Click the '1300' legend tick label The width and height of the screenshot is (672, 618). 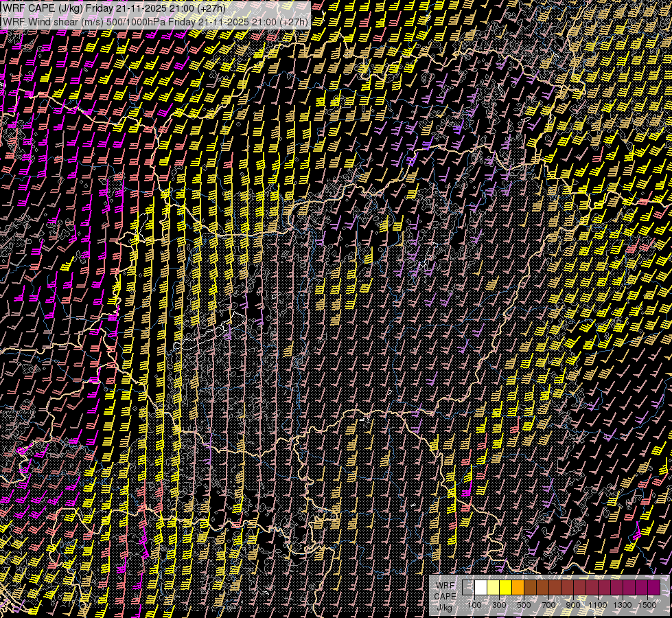coord(623,605)
